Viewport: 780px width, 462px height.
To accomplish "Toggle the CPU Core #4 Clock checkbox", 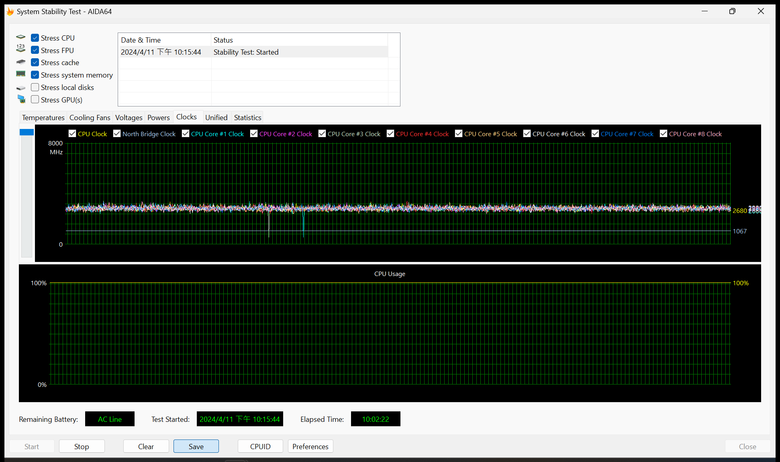I will click(390, 134).
